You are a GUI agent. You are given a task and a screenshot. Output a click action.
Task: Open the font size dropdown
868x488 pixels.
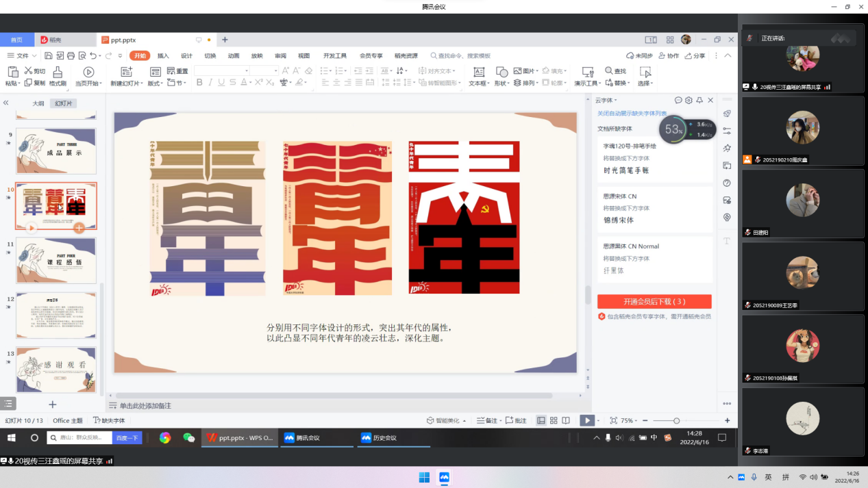click(x=275, y=71)
